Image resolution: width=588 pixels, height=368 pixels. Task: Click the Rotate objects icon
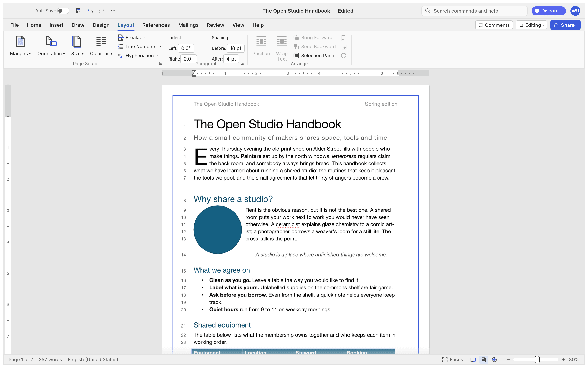click(x=343, y=55)
